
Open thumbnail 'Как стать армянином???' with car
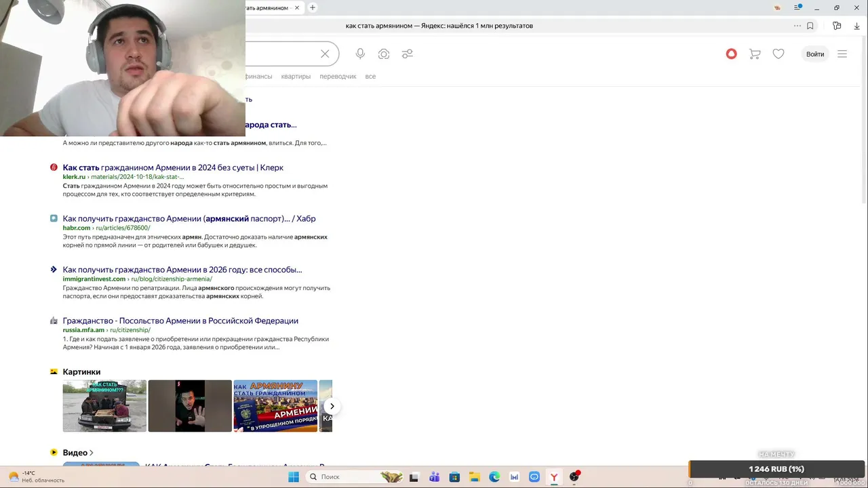click(x=104, y=406)
